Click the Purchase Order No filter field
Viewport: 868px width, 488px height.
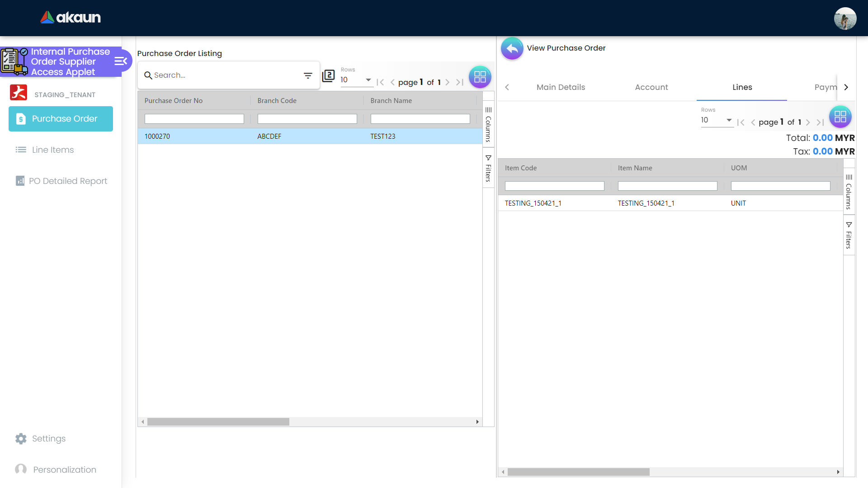(x=194, y=119)
